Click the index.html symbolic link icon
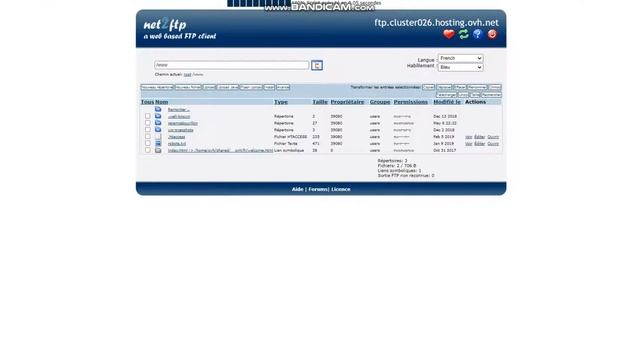Viewport: 640px width, 360px height. coord(158,150)
